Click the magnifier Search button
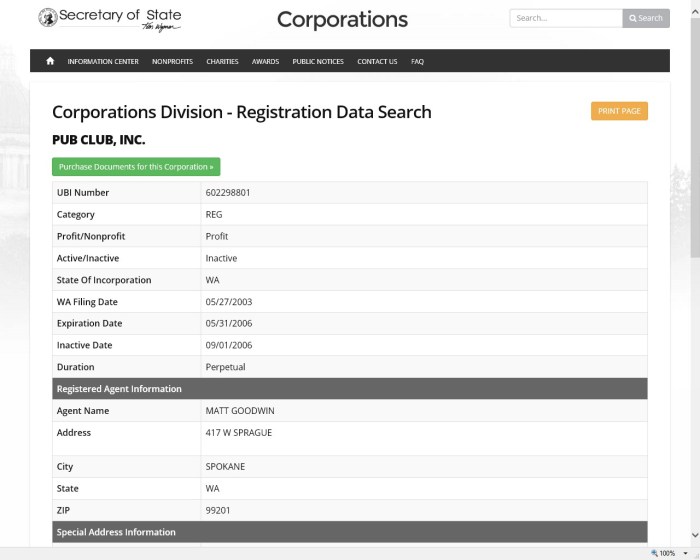Screen dimensions: 700x560 tap(646, 18)
